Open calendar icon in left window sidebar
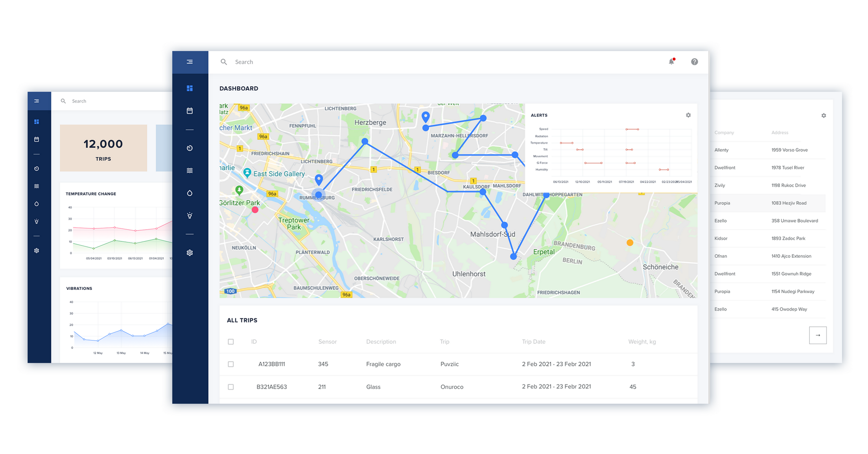 pos(37,139)
